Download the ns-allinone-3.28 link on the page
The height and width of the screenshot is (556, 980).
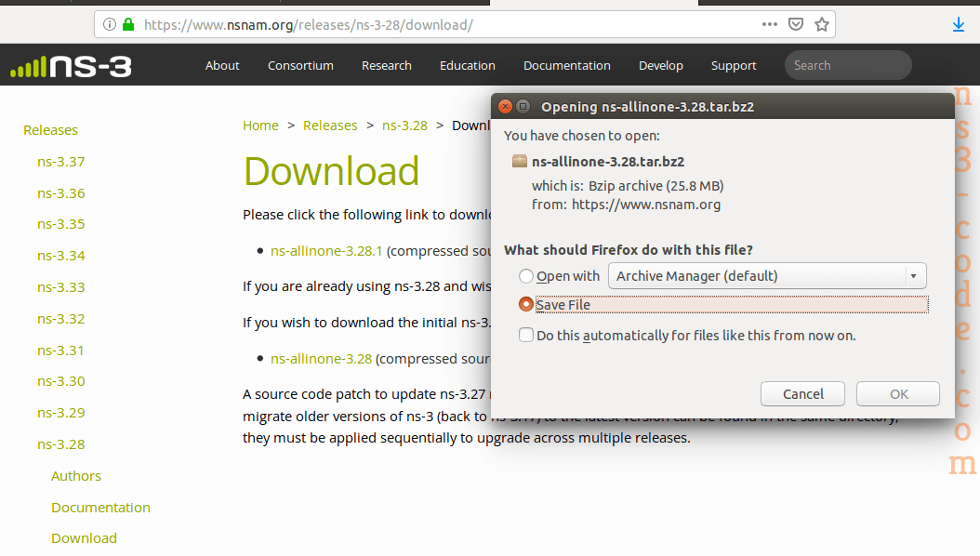pyautogui.click(x=321, y=359)
